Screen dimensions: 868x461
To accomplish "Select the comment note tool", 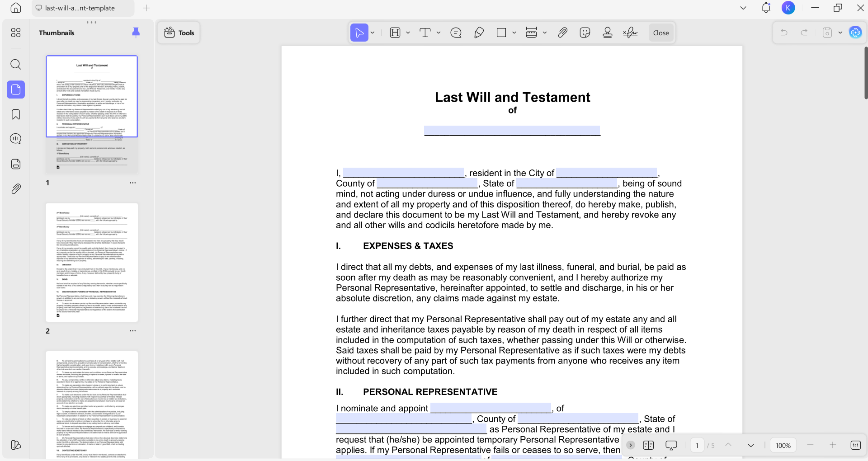I will 456,33.
